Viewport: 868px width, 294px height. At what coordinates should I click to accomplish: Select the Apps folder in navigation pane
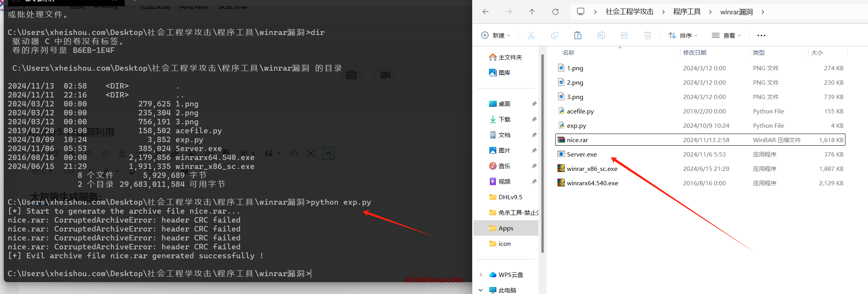506,228
